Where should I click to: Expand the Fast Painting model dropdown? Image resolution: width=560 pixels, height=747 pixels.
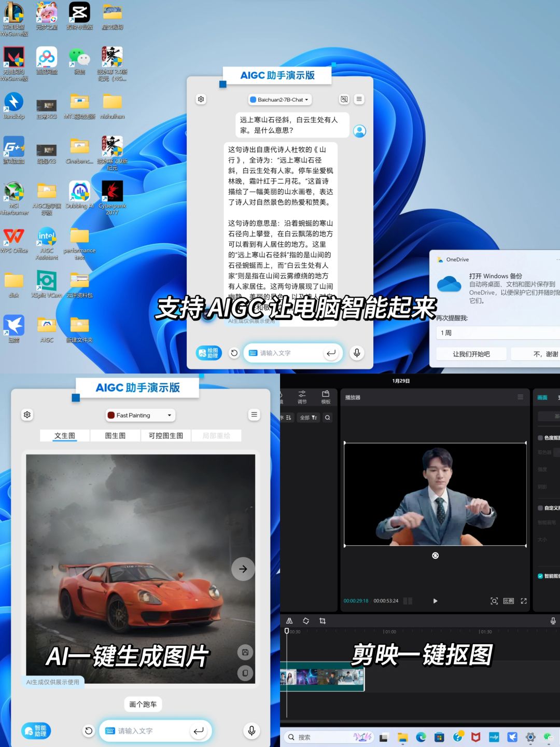140,415
